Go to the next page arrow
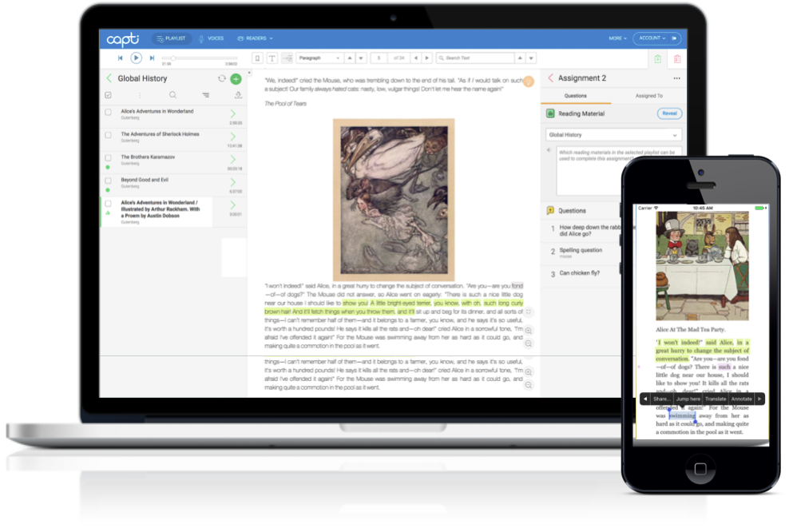 [426, 58]
